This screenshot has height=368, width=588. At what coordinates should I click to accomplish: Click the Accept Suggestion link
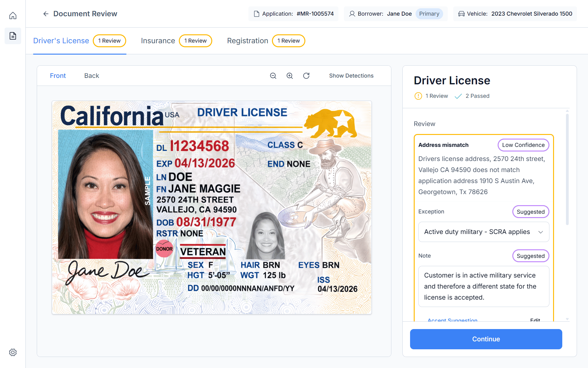click(x=452, y=320)
